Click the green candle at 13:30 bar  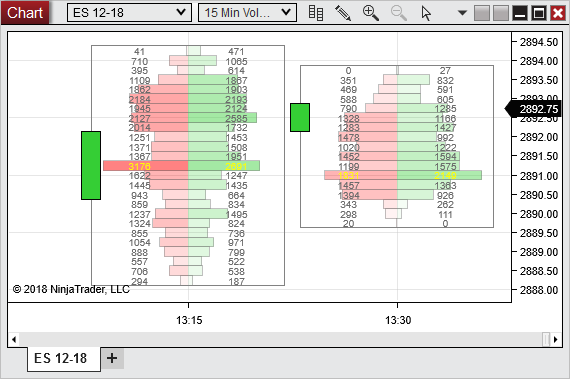[300, 117]
